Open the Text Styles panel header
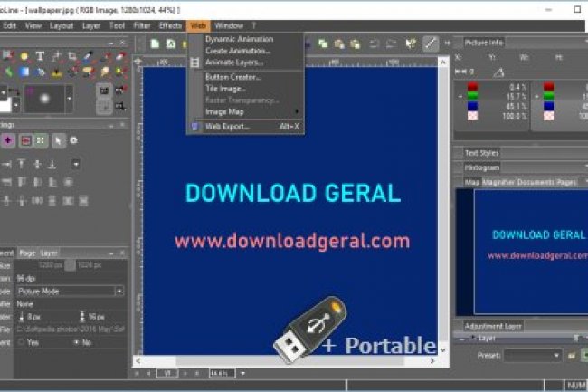The height and width of the screenshot is (392, 588). [x=481, y=153]
